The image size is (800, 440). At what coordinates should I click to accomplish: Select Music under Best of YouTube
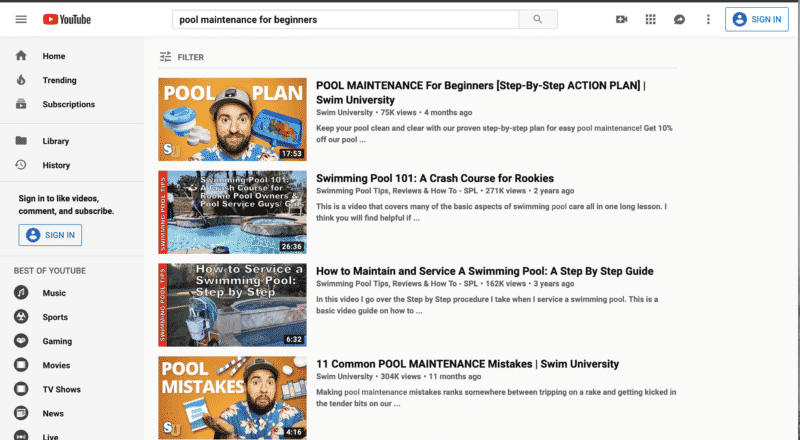(54, 293)
